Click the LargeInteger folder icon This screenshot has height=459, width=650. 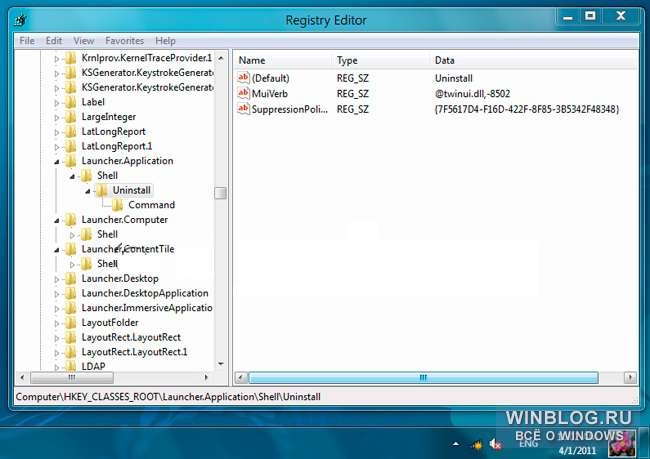tap(71, 117)
